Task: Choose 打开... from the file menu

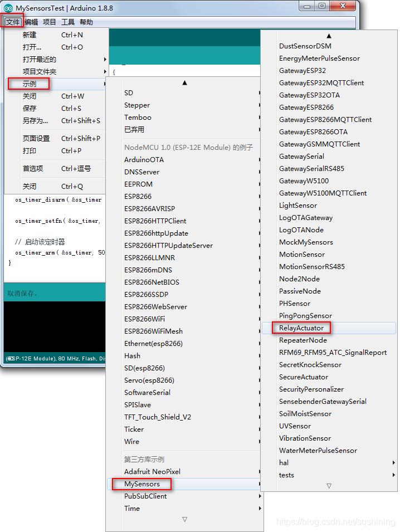Action: [x=56, y=47]
